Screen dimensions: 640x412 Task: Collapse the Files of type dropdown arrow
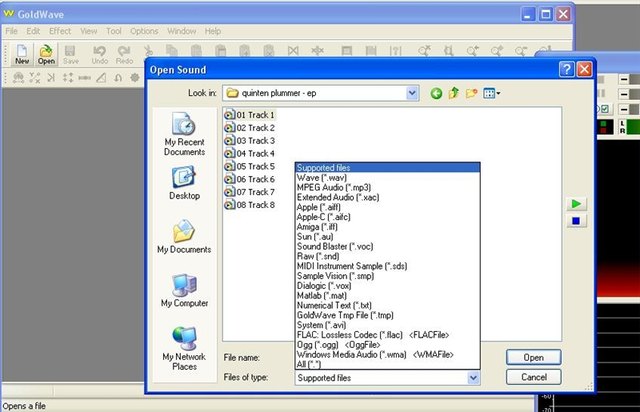click(x=473, y=378)
